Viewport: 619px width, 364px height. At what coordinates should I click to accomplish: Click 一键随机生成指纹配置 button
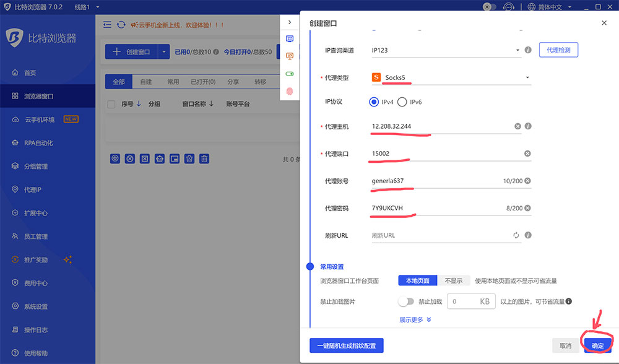click(x=346, y=345)
